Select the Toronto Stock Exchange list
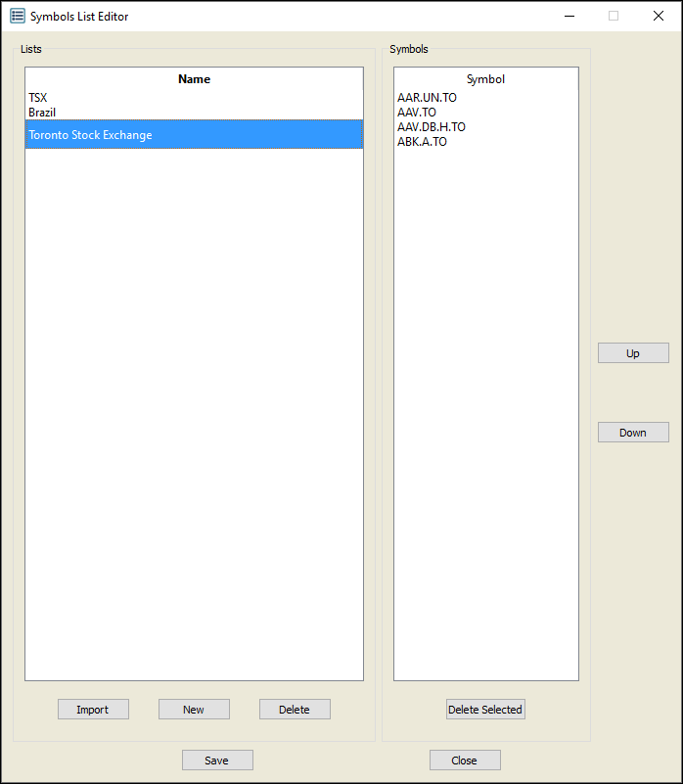This screenshot has height=784, width=683. tap(90, 135)
